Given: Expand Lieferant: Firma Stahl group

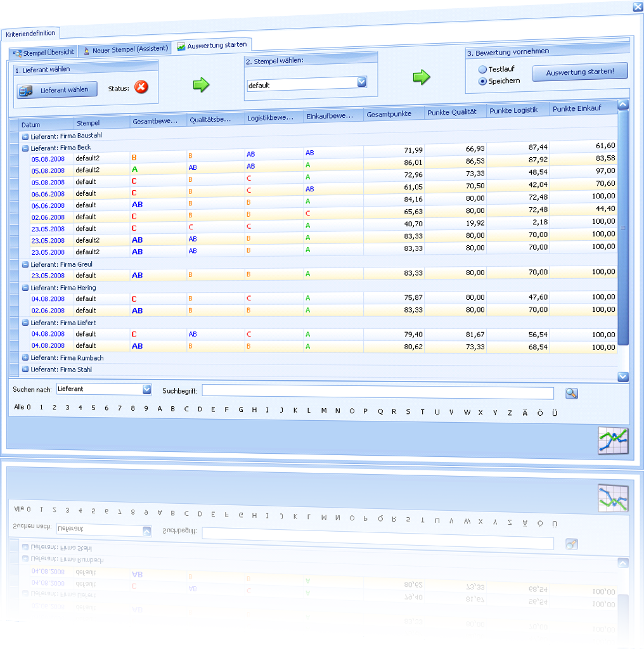Looking at the screenshot, I should tap(25, 369).
